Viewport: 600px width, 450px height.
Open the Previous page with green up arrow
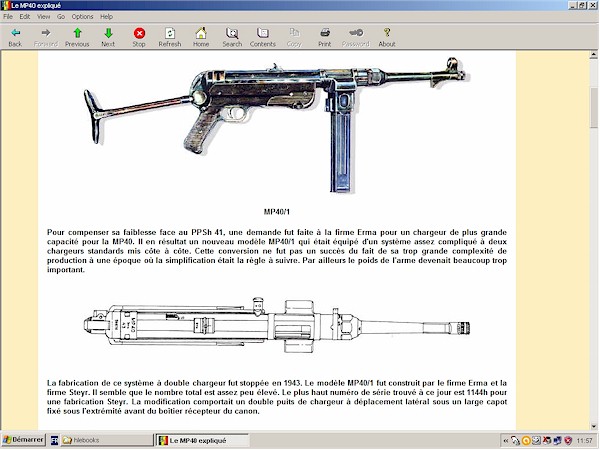[x=77, y=38]
